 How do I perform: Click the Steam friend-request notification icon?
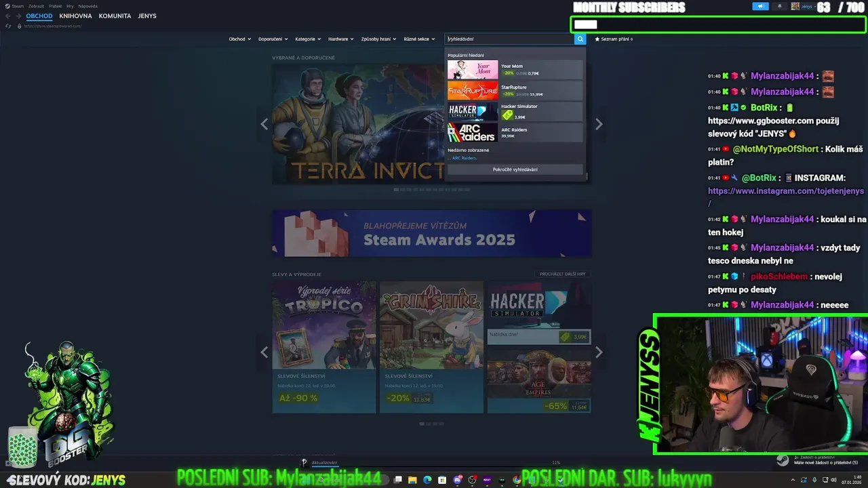782,460
